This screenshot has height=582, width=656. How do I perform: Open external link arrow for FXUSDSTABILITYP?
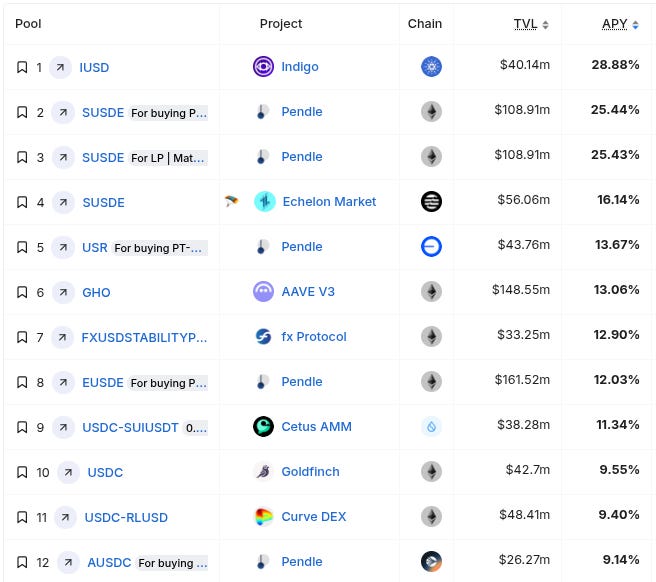[62, 337]
